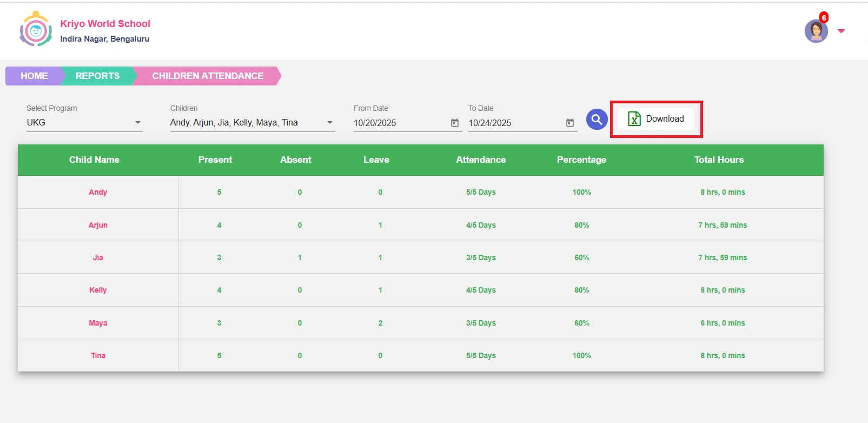Click the Child Name column header
The image size is (868, 423).
(x=94, y=160)
